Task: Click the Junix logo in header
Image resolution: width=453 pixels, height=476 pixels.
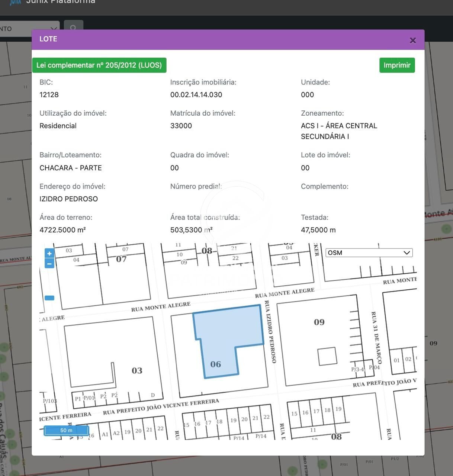Action: point(15,2)
